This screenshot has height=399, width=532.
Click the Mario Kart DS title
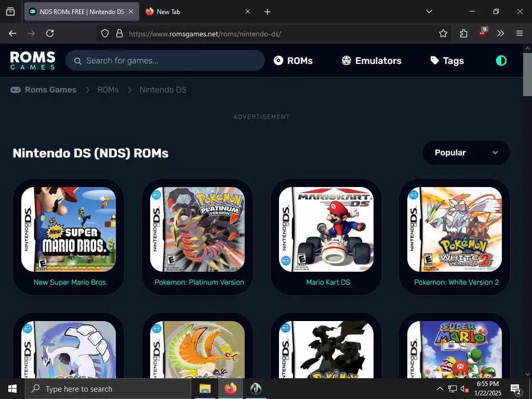pyautogui.click(x=328, y=282)
